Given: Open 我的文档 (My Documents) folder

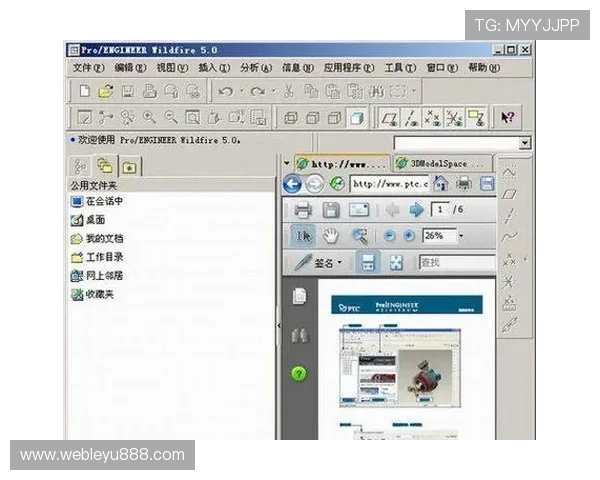Looking at the screenshot, I should point(103,238).
